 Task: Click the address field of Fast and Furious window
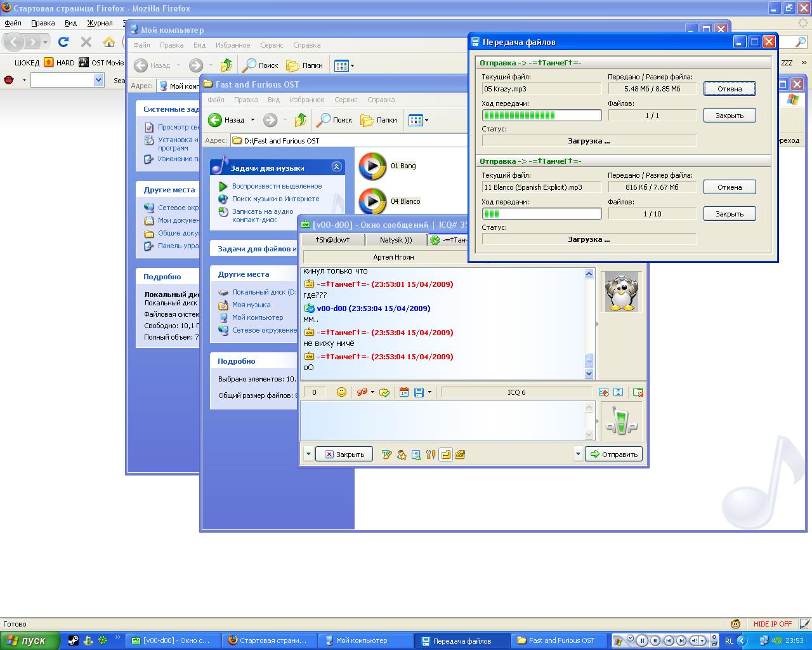(x=349, y=141)
